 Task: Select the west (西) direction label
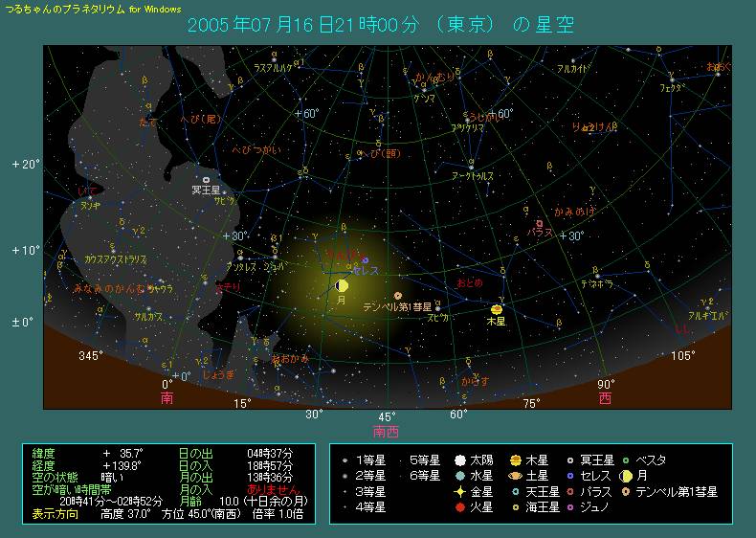[x=605, y=397]
